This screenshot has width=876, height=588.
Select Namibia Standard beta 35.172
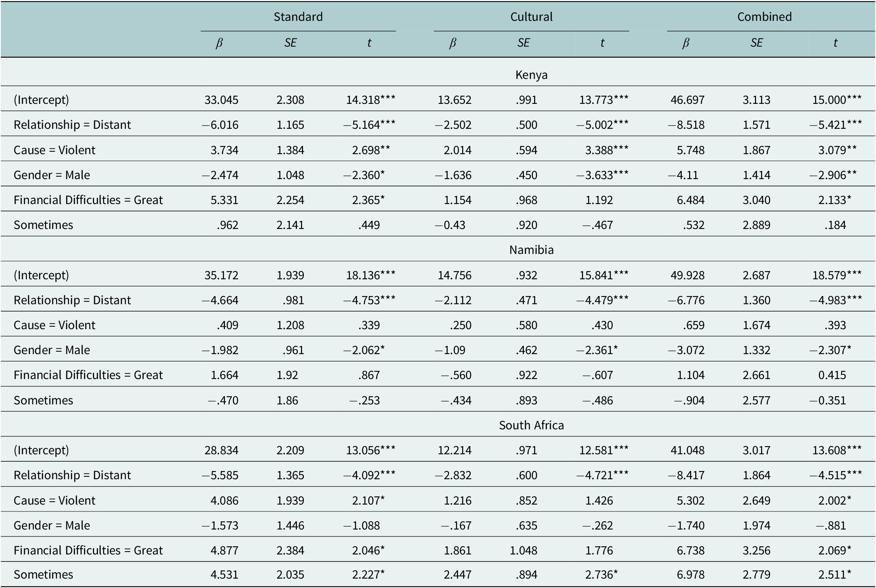pos(221,275)
